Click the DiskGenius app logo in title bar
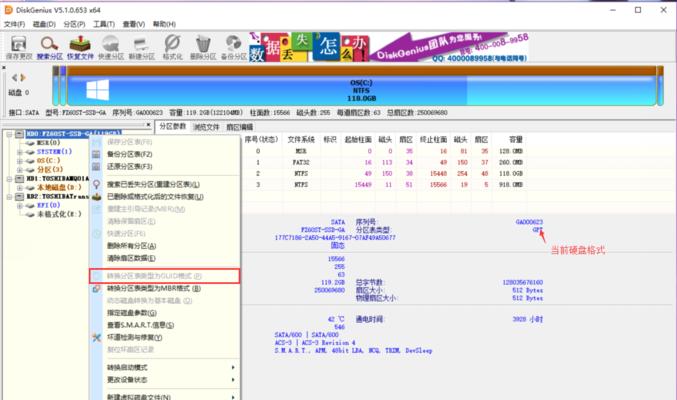 coord(8,10)
